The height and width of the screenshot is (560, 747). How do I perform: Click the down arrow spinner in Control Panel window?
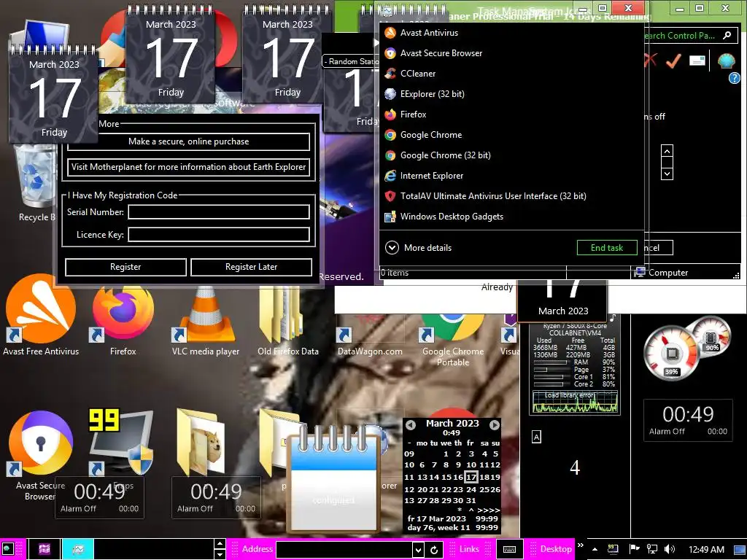point(667,174)
